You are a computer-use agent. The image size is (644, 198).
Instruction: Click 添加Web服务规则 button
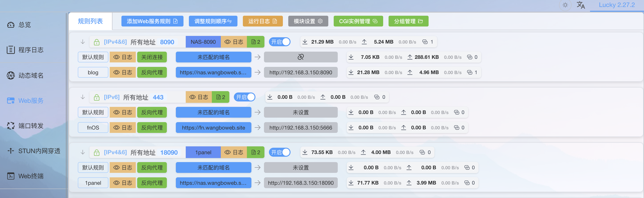coord(152,21)
